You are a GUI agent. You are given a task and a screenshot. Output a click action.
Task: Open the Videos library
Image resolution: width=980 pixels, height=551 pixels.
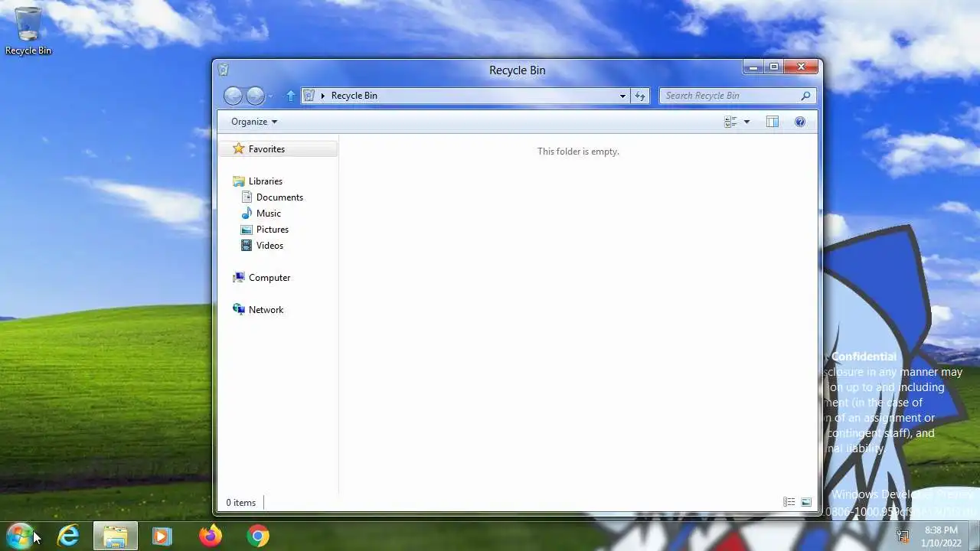pos(269,246)
